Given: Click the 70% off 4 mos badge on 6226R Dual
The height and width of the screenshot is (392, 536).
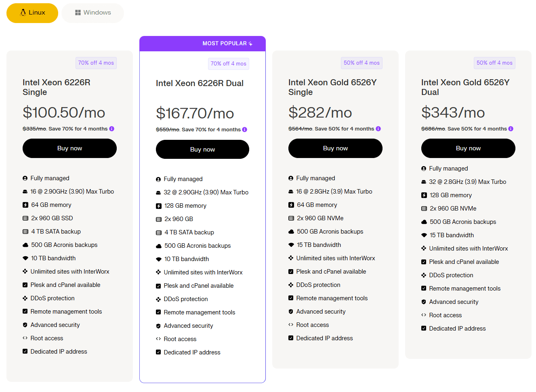Looking at the screenshot, I should 229,64.
